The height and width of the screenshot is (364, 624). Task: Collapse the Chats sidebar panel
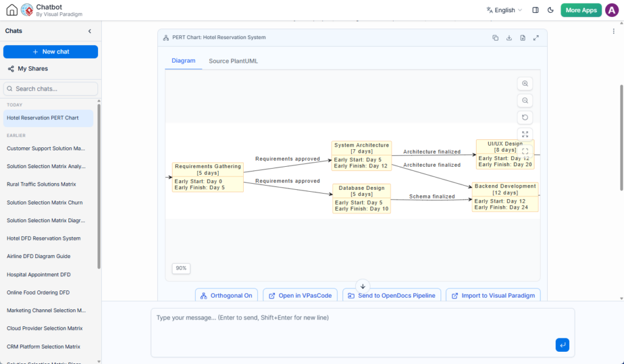(90, 31)
